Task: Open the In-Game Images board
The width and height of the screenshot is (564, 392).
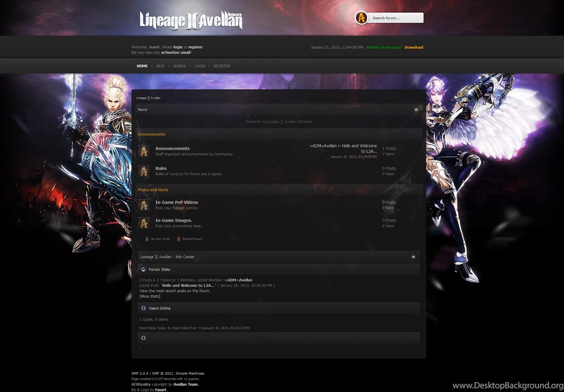Action: pos(173,220)
